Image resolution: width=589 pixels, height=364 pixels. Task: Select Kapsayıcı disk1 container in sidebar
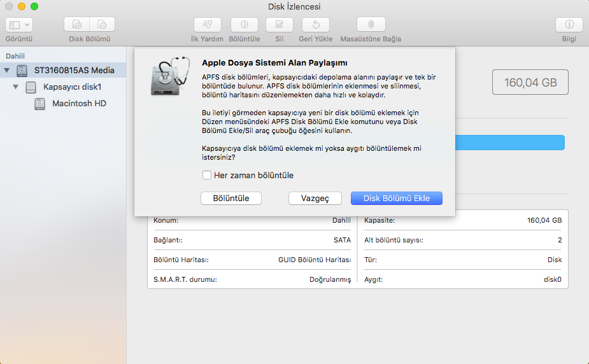(x=72, y=87)
